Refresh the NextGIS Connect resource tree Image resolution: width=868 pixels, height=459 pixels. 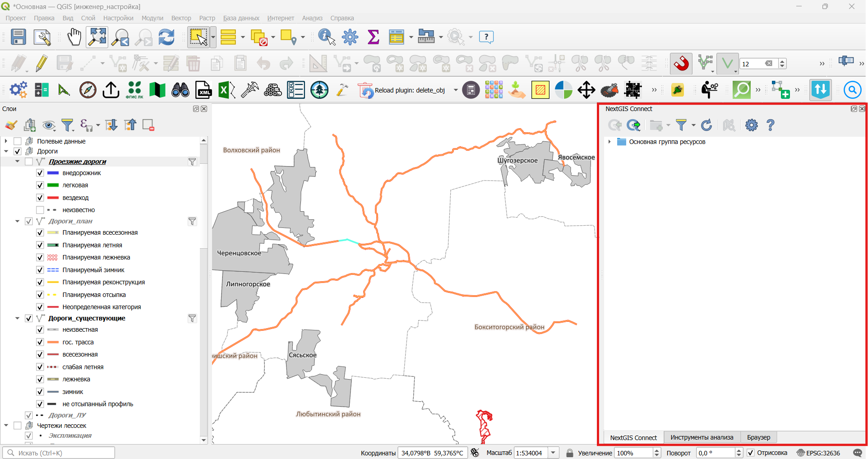706,125
